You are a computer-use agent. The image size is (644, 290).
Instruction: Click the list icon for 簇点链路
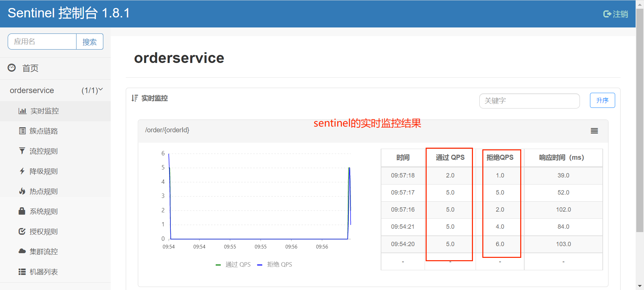[x=22, y=131]
